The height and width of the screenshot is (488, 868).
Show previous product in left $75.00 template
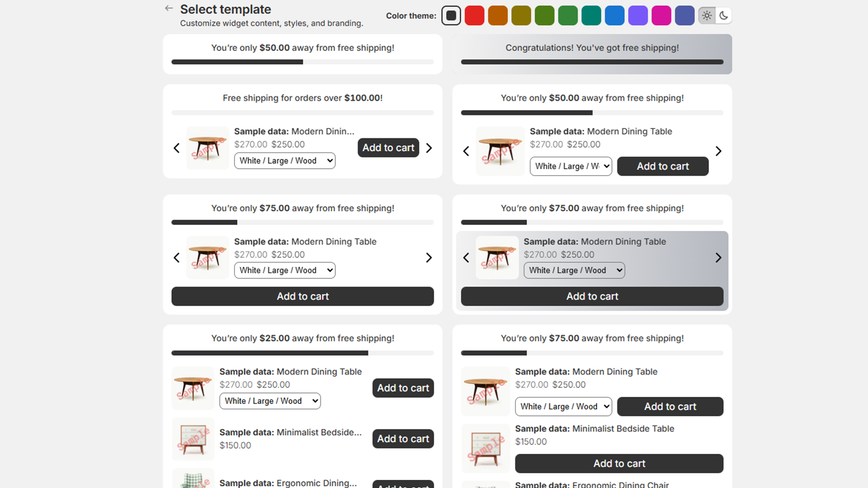(x=176, y=258)
